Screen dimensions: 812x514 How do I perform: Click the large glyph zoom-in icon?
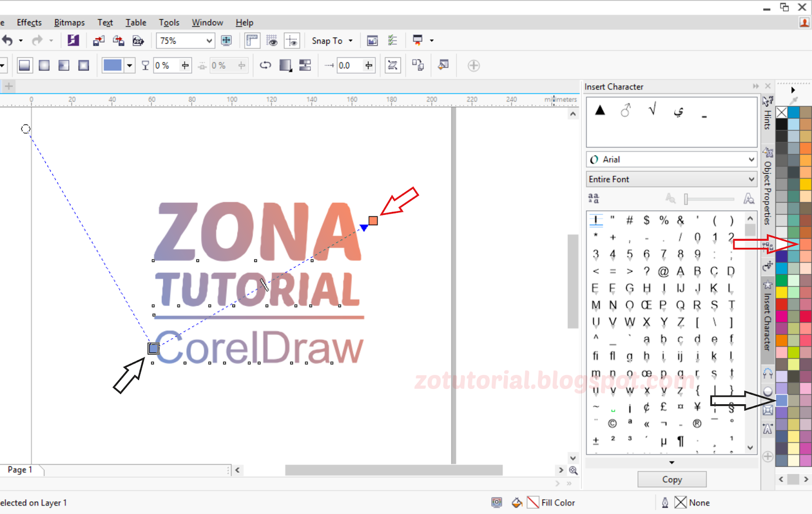click(x=749, y=199)
